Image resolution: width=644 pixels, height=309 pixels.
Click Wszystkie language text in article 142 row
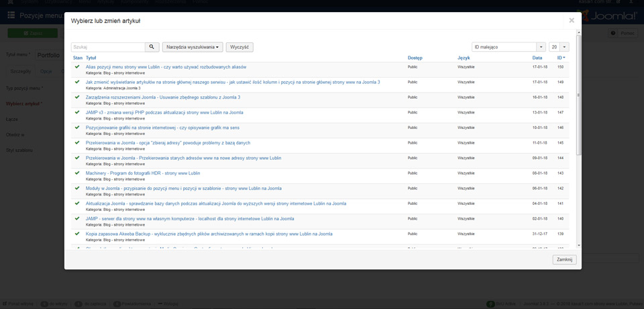[466, 188]
